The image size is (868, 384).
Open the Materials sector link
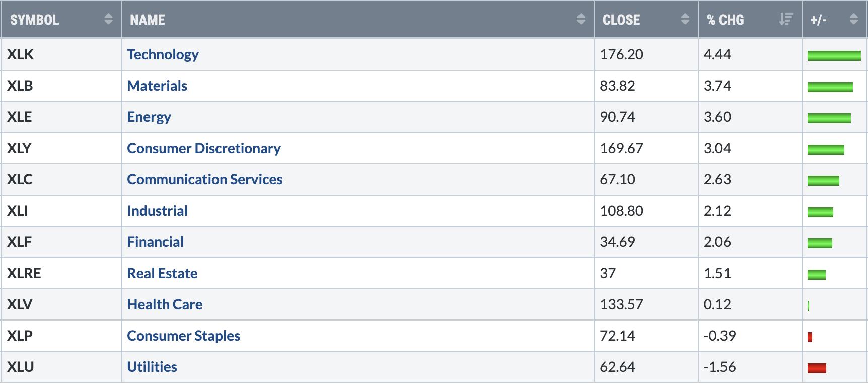click(157, 86)
